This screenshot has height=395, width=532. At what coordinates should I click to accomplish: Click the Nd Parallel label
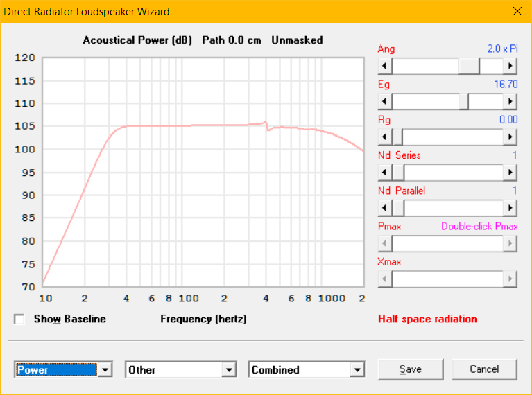click(402, 191)
